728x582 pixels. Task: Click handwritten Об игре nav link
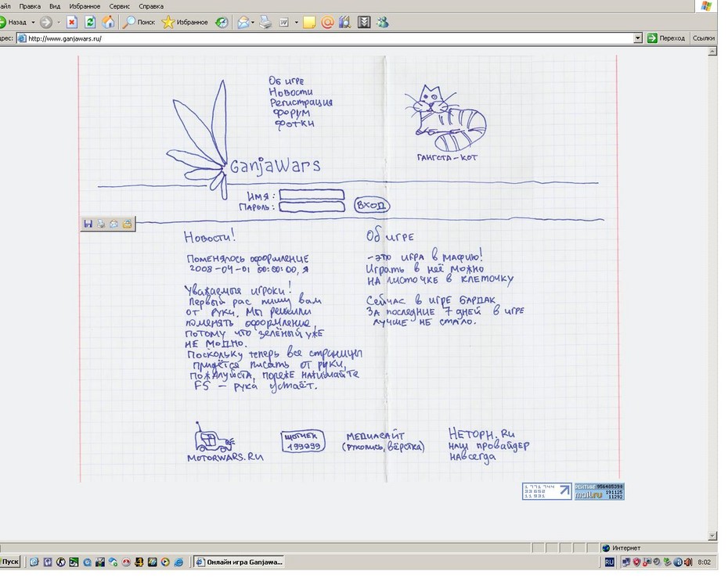(x=287, y=81)
